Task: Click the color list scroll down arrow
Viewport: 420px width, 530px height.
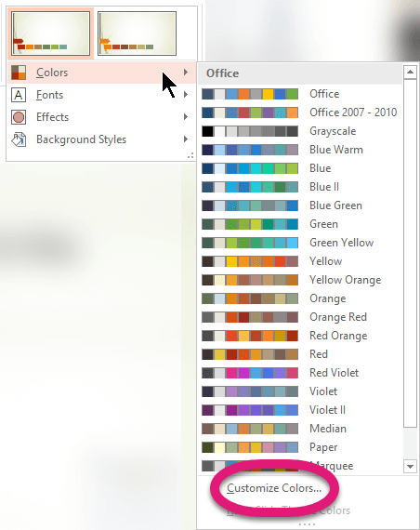Action: point(410,467)
